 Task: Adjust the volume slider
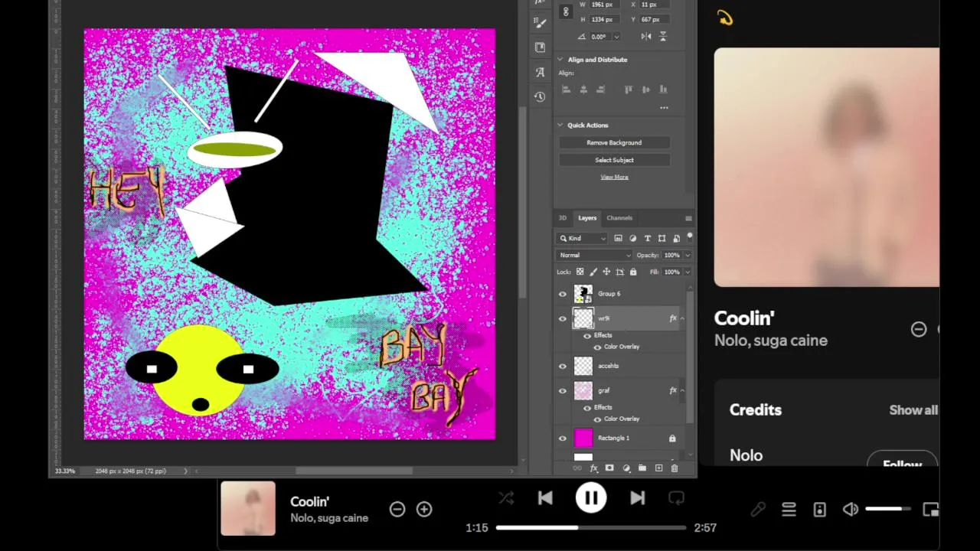(889, 509)
